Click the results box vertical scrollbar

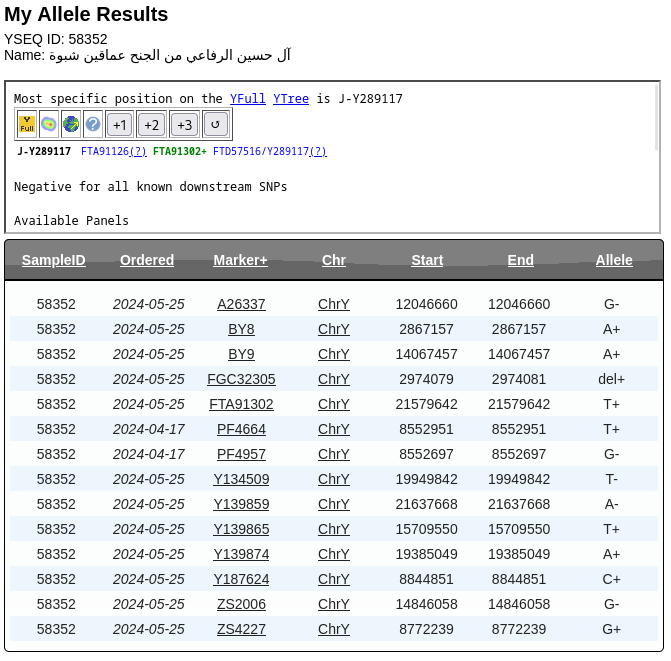click(x=656, y=117)
